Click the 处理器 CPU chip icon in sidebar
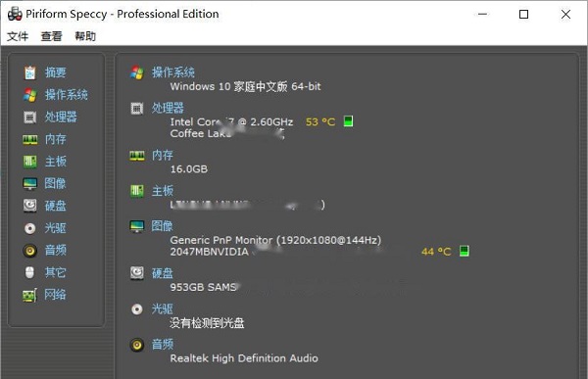Viewport: 588px width, 379px height. tap(30, 117)
